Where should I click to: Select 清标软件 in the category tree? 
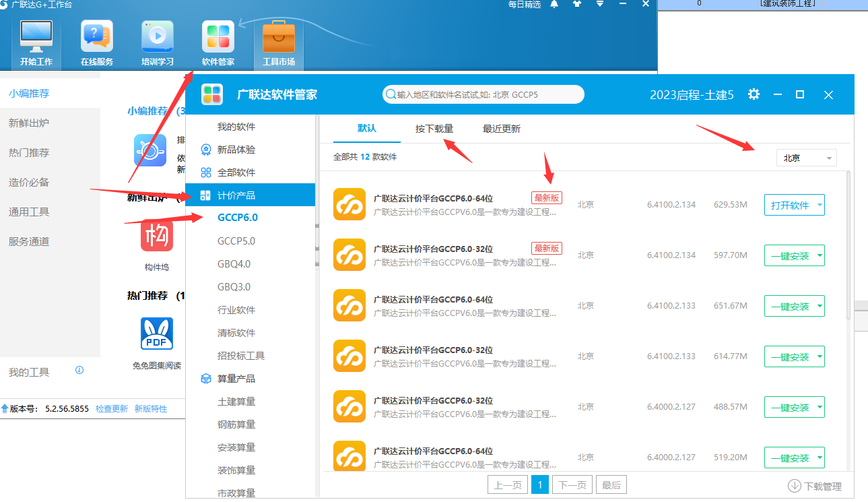point(236,333)
